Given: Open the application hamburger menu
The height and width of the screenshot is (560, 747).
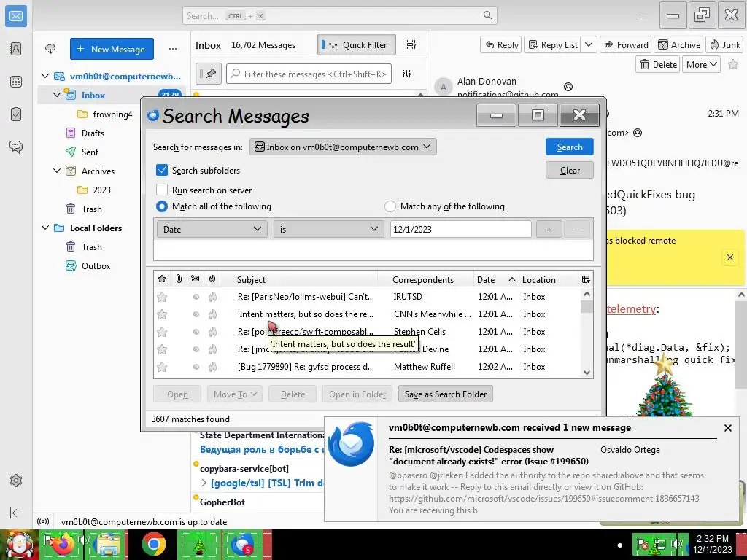Looking at the screenshot, I should click(x=643, y=15).
